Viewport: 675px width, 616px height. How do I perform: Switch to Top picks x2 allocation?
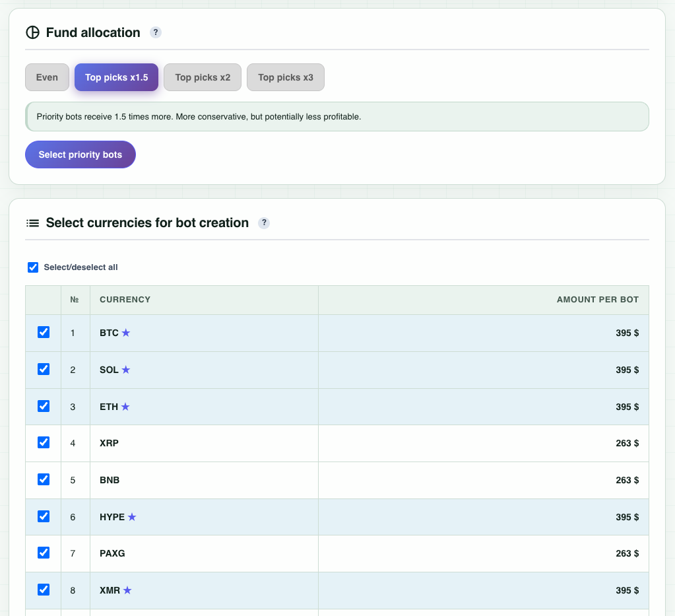click(x=203, y=77)
